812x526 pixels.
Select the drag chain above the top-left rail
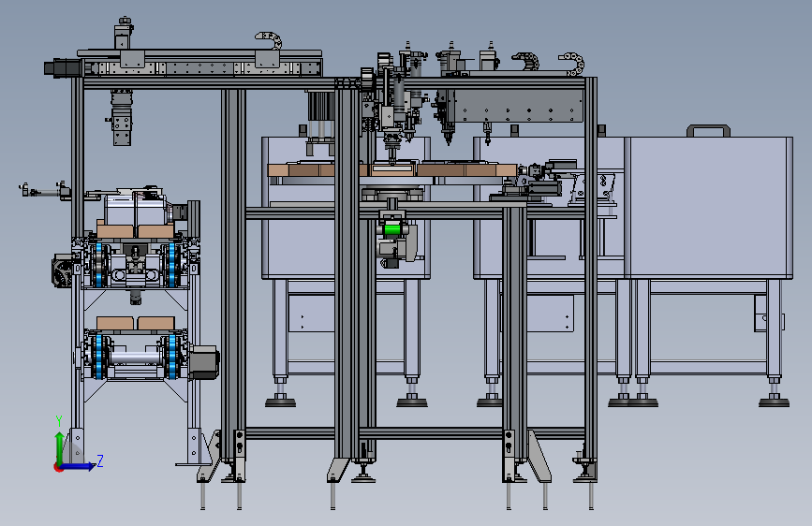[x=269, y=40]
